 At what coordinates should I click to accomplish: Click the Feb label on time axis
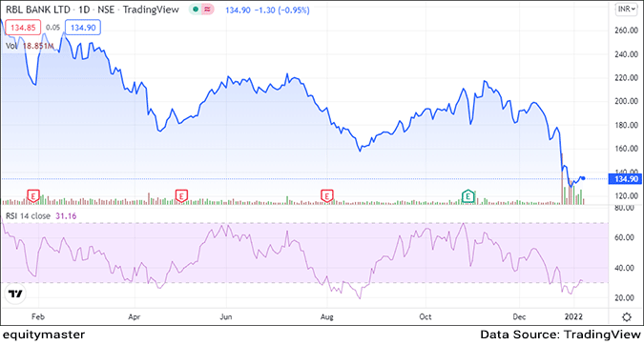[x=38, y=316]
